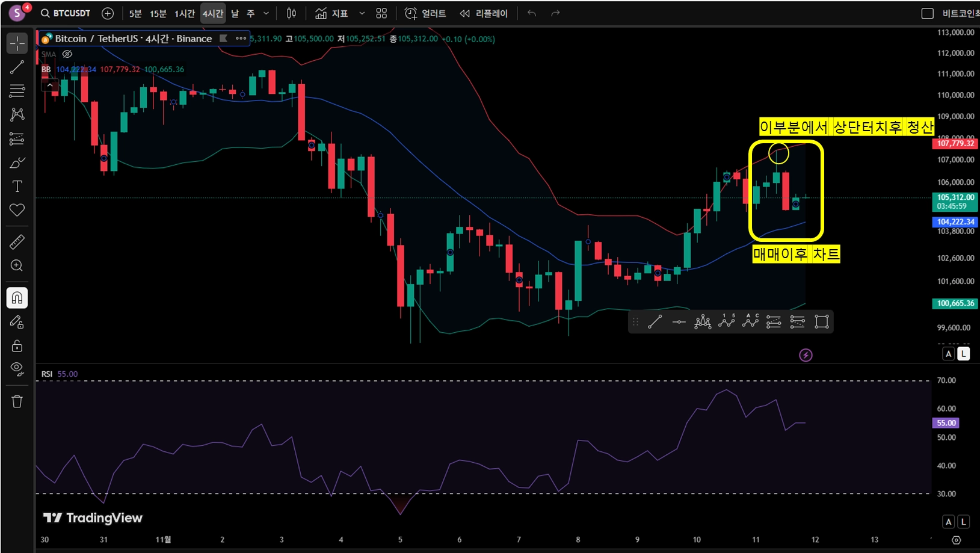Remove drawings with the trash icon

click(17, 401)
